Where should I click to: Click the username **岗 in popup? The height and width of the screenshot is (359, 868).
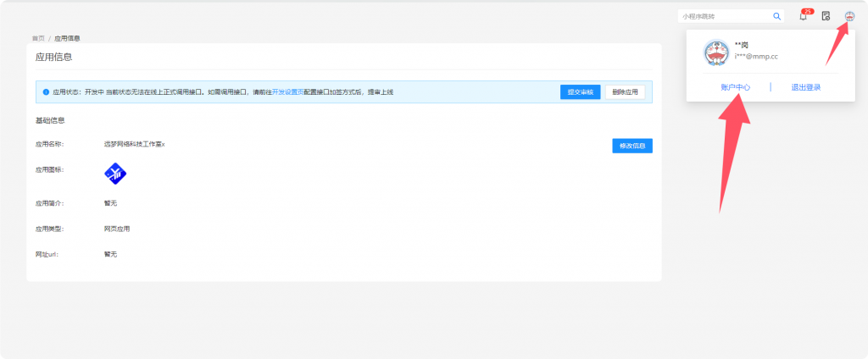coord(742,44)
